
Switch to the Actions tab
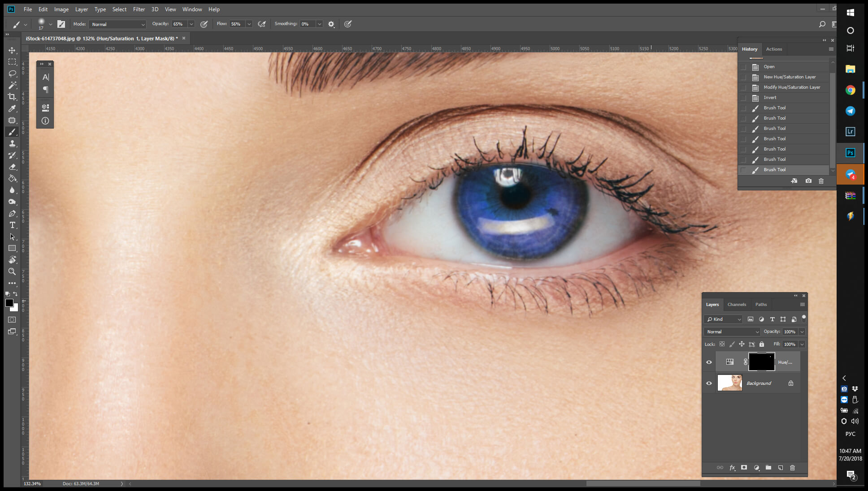tap(774, 48)
